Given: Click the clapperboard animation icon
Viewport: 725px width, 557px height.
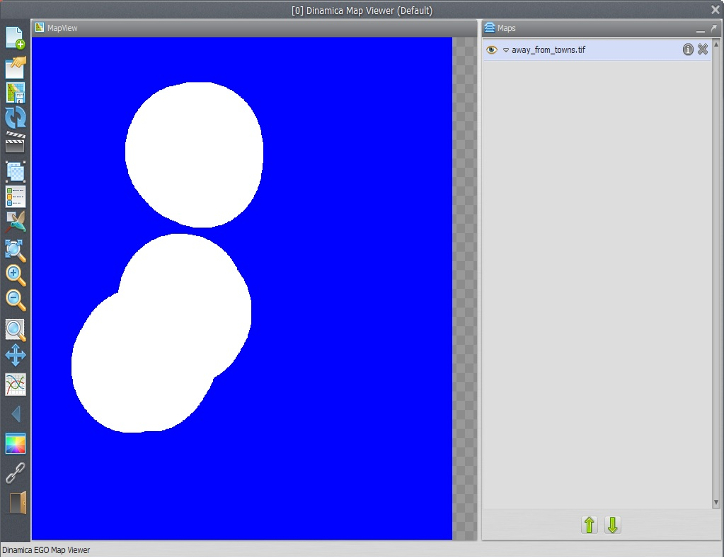Looking at the screenshot, I should click(15, 143).
